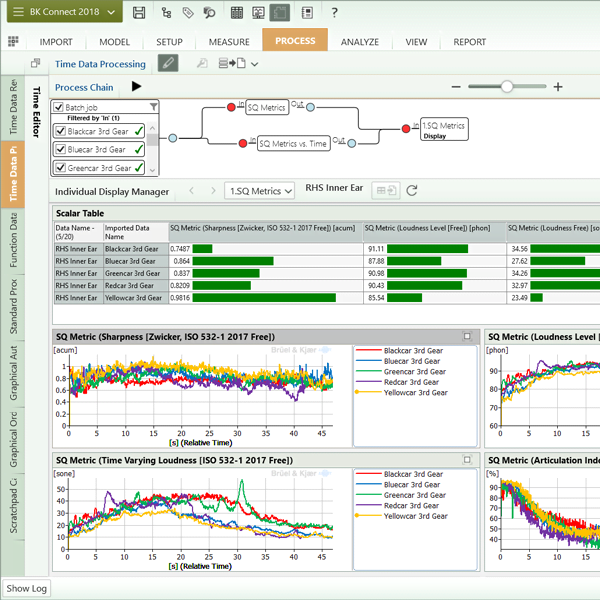600x600 pixels.
Task: Click the filter funnel icon in Batch job list
Action: [153, 106]
